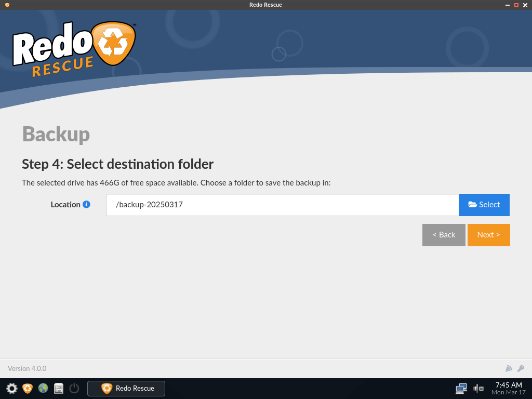Click the Location info icon
This screenshot has width=532, height=399.
coord(87,204)
